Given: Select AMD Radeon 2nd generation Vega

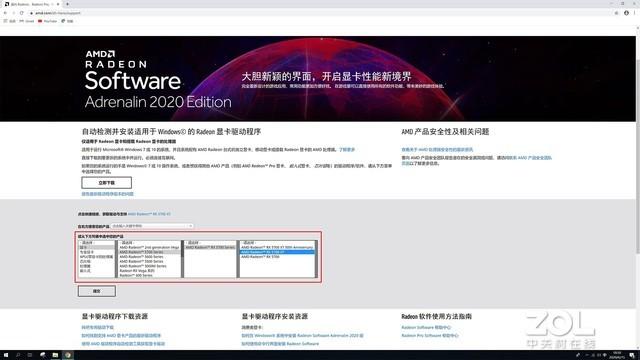Looking at the screenshot, I should pyautogui.click(x=149, y=247).
